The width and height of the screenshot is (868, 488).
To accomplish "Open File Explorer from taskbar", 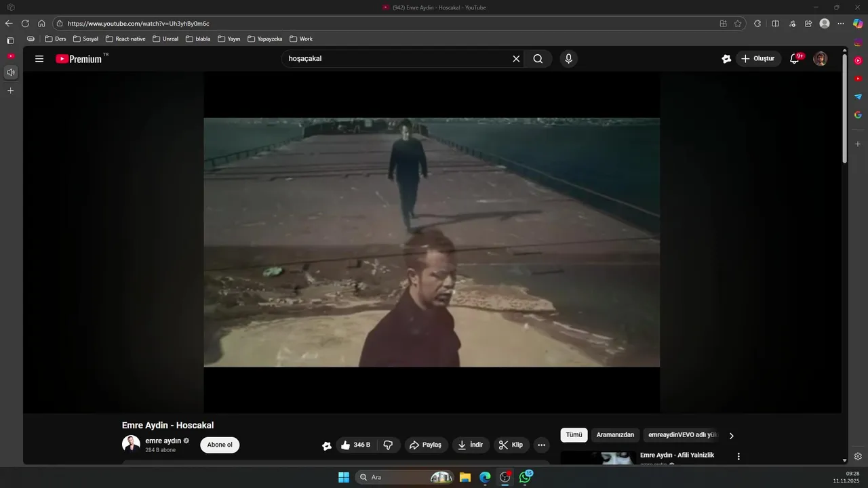I will 465,477.
